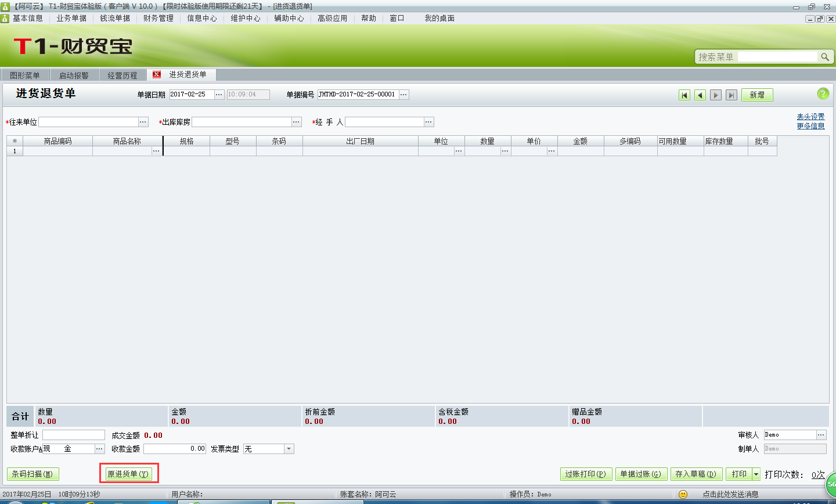Go to the first document record

point(684,95)
